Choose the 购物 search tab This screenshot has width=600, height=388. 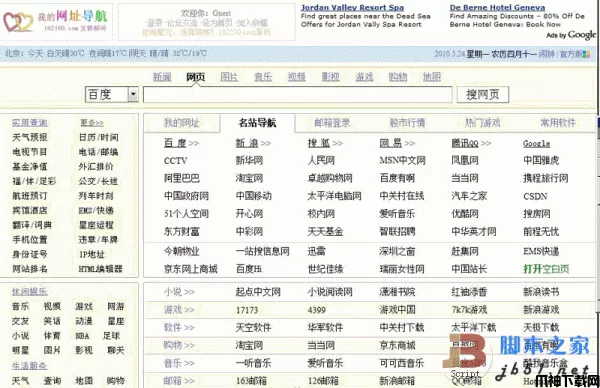pos(398,77)
